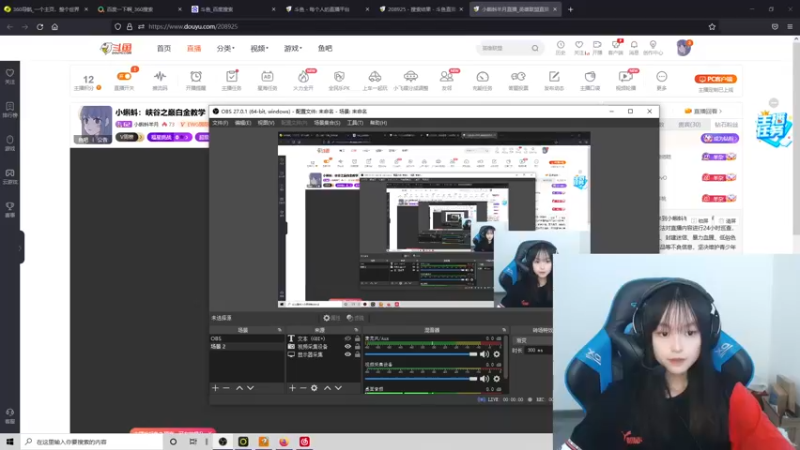Viewport: 800px width, 450px height.
Task: Toggle lock on display capture source
Action: coord(357,355)
